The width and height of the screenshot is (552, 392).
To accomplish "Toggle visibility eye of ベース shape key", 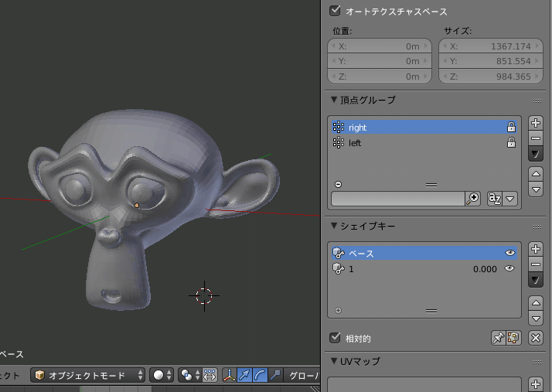I will pos(509,253).
